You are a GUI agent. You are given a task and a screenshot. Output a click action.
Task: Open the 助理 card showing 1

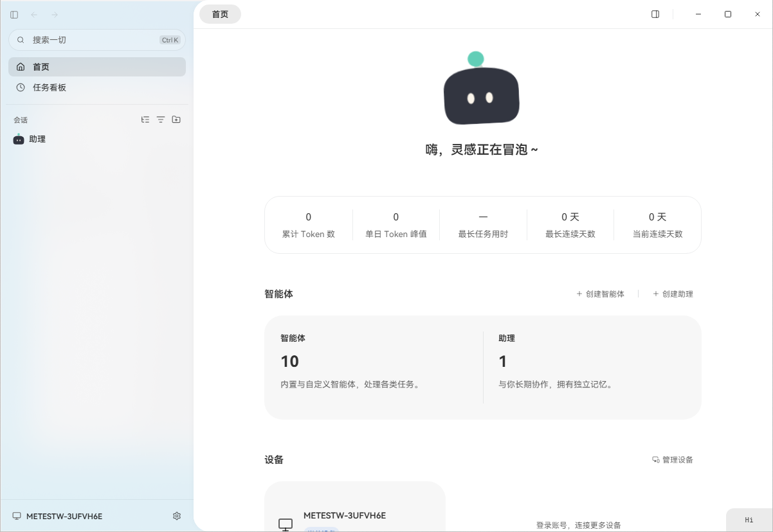pyautogui.click(x=592, y=367)
